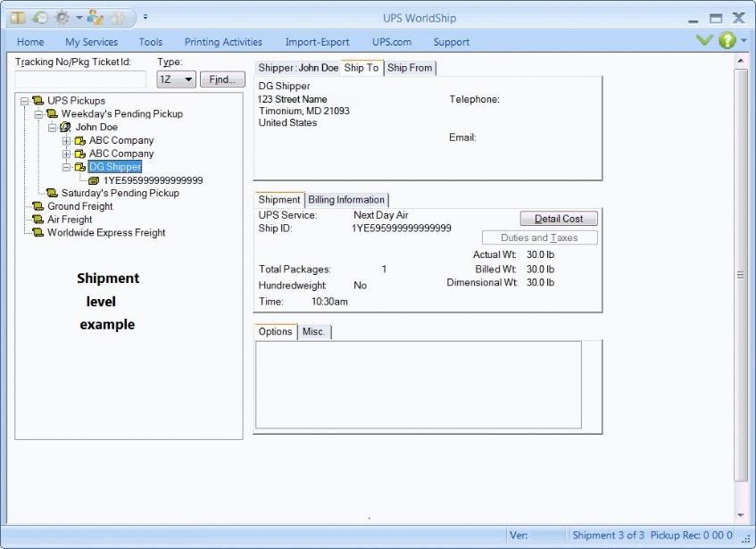
Task: Click the Ship ID value 1YE595999999999999
Action: point(401,228)
